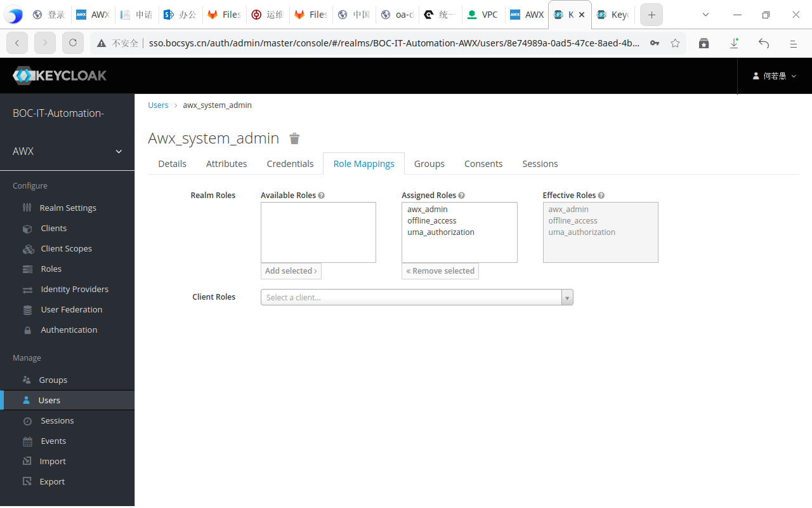
Task: Switch to the Credentials tab
Action: click(x=290, y=164)
